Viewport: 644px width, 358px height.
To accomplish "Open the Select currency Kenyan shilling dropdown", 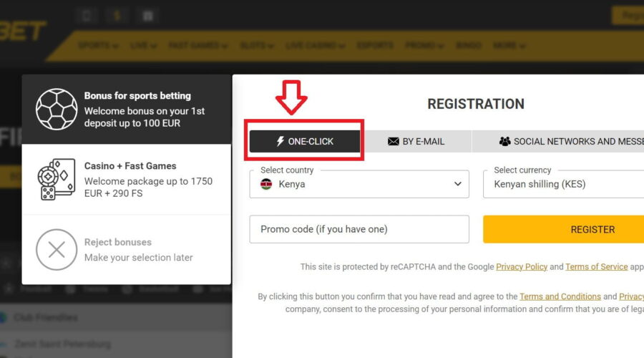I will point(564,184).
